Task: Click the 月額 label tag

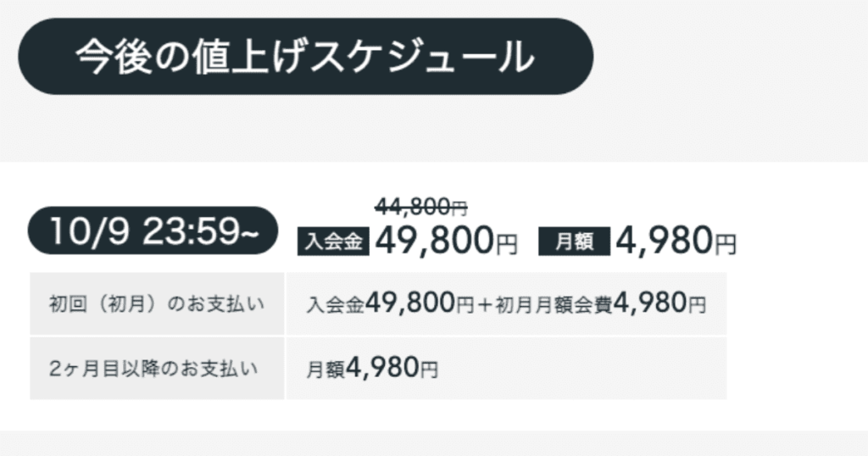Action: tap(574, 242)
